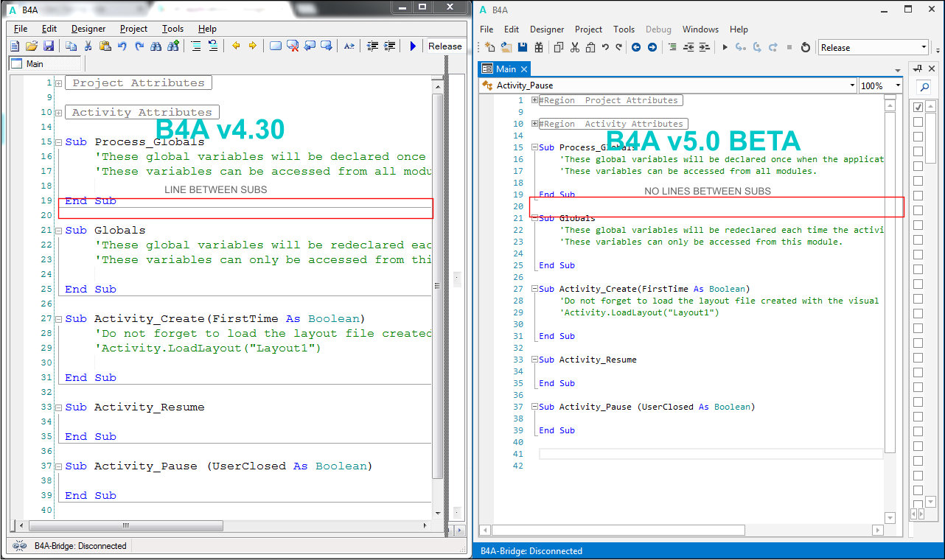
Task: Click the navigate back blue arrow icon
Action: coord(636,47)
